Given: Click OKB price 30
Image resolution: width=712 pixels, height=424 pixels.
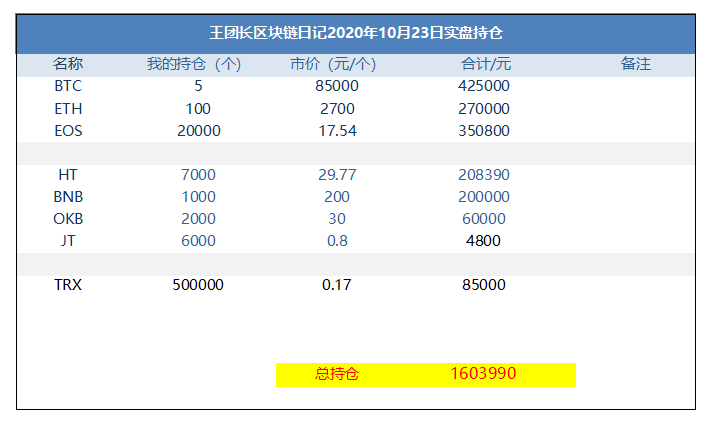Looking at the screenshot, I should coord(337,219).
